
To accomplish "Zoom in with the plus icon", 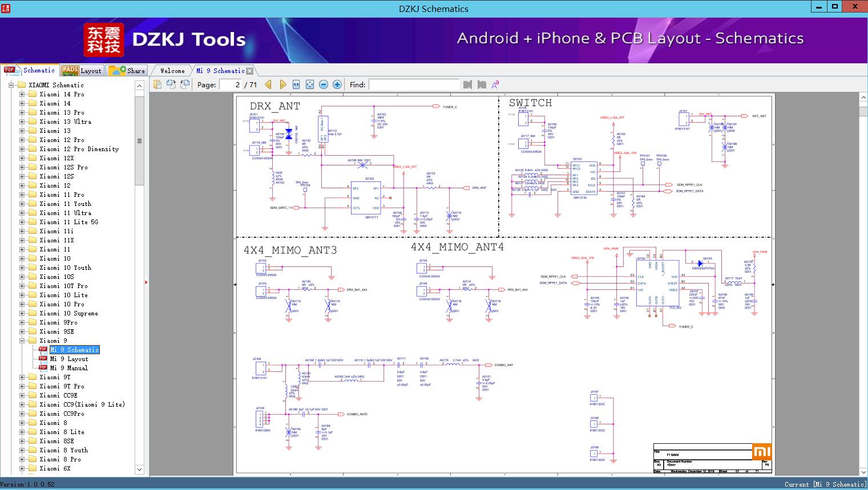I will 337,84.
